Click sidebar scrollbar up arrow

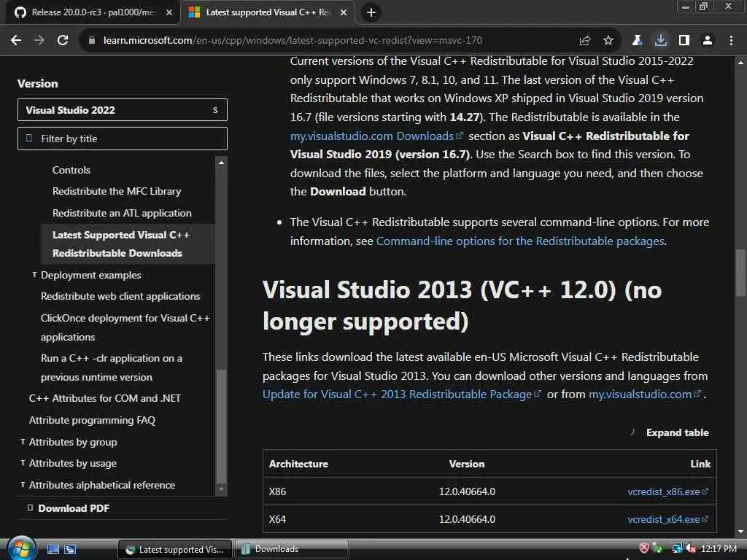(221, 163)
